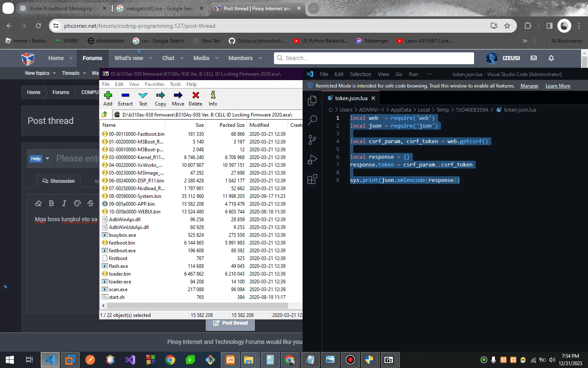The height and width of the screenshot is (368, 588).
Task: Expand the Members dropdown arrow
Action: click(x=260, y=58)
